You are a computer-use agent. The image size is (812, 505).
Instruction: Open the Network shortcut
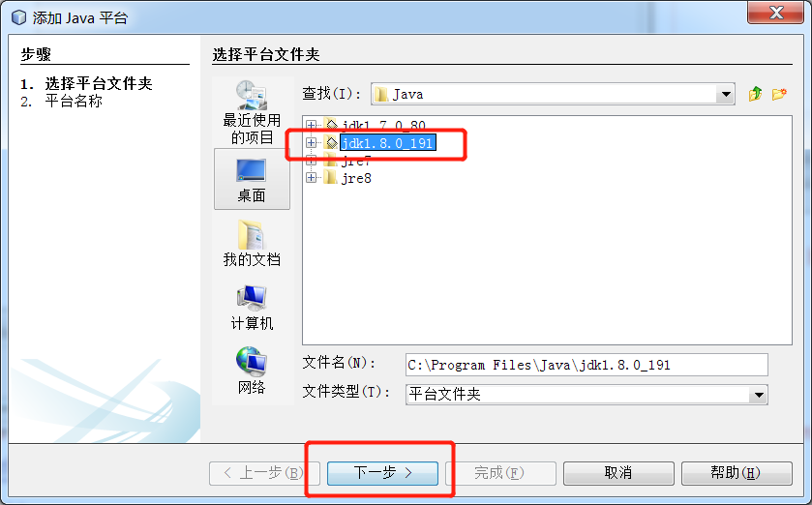[x=252, y=371]
